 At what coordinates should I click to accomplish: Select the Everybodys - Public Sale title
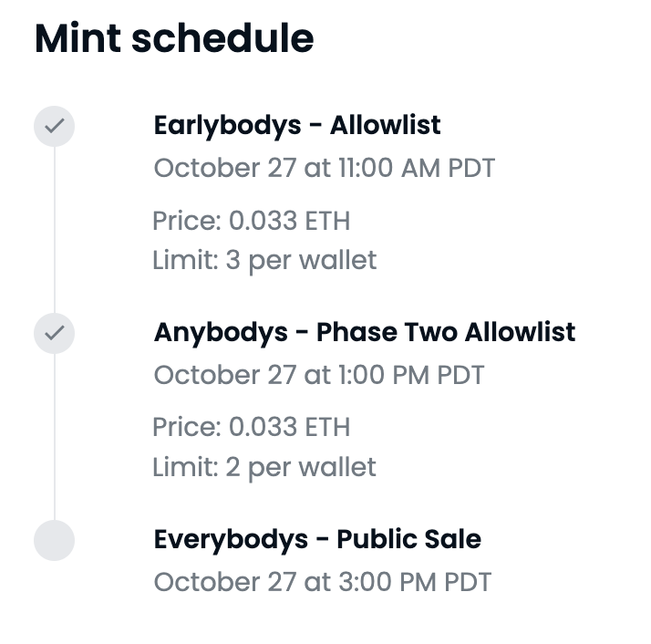317,539
